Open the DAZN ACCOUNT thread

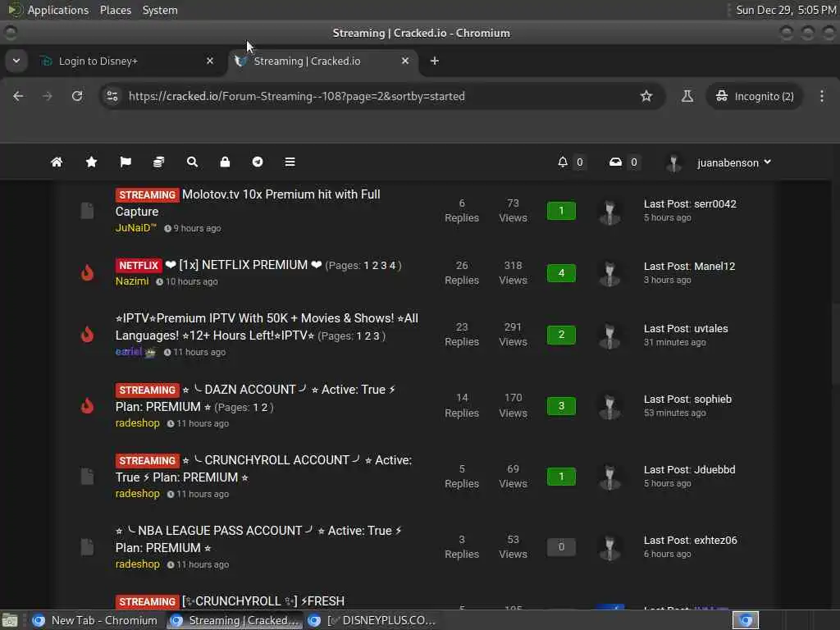click(x=256, y=398)
